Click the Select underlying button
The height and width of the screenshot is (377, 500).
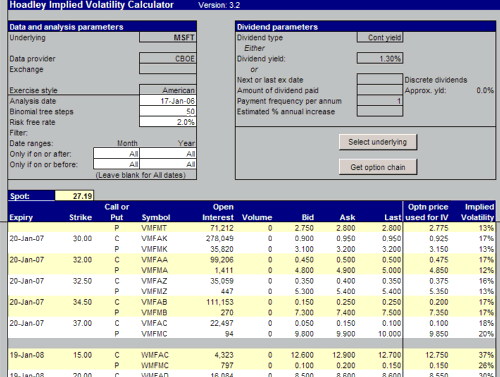[378, 142]
